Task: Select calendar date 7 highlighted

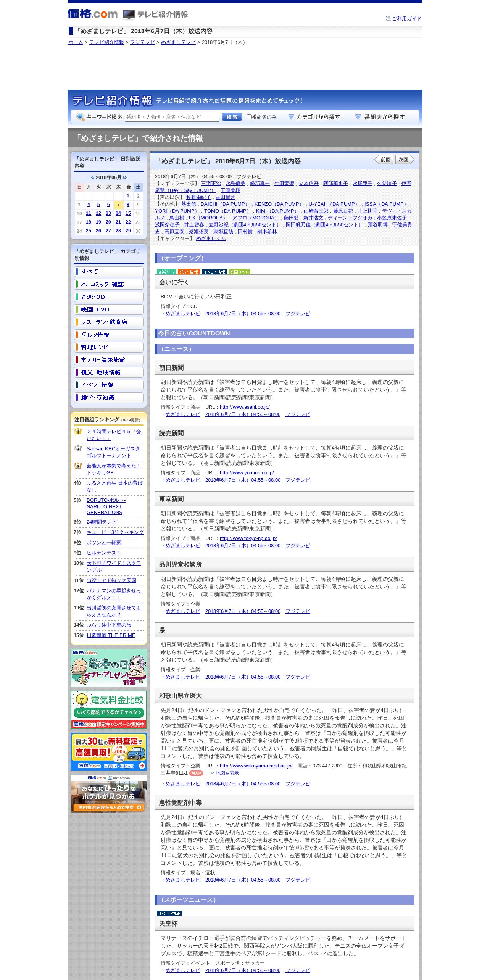Action: [118, 205]
